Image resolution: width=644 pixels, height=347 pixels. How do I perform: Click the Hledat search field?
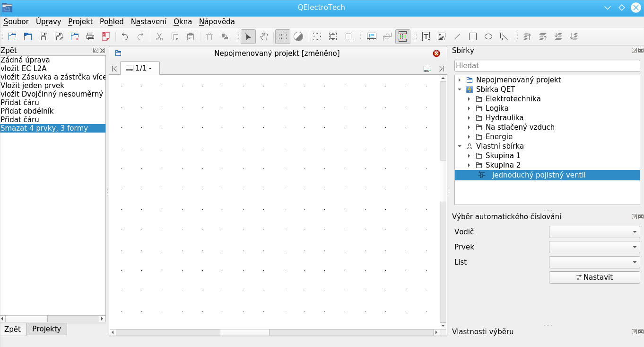point(547,66)
